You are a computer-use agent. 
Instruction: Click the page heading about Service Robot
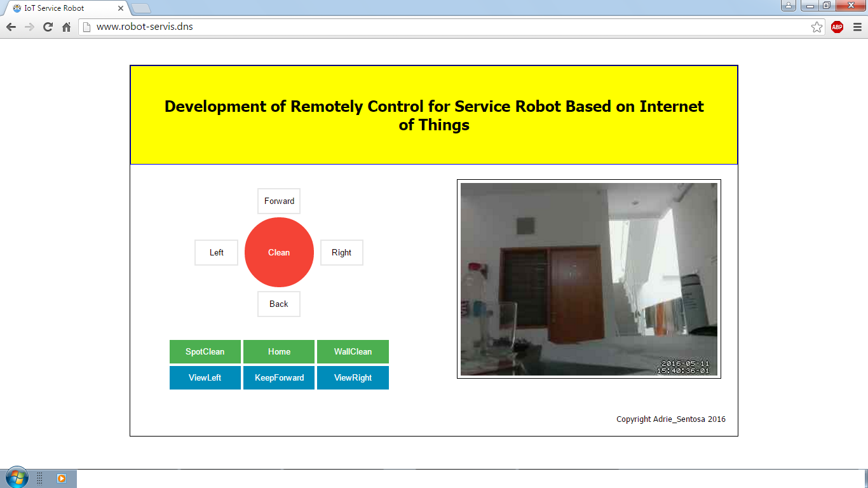(x=434, y=115)
